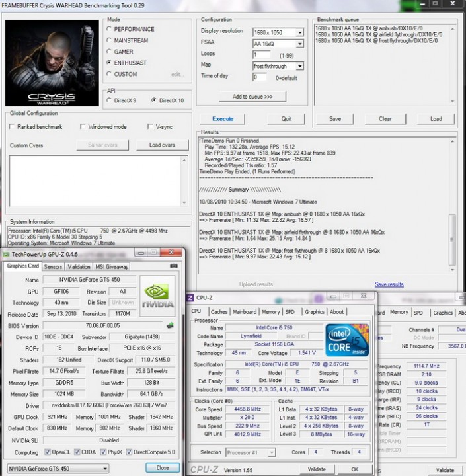466x476 pixels.
Task: Click the Crysis Warhead cover image
Action: 52,63
